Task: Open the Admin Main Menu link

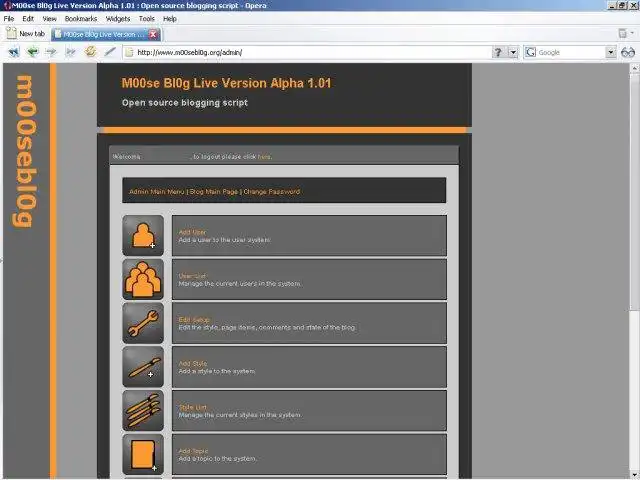Action: [x=157, y=191]
